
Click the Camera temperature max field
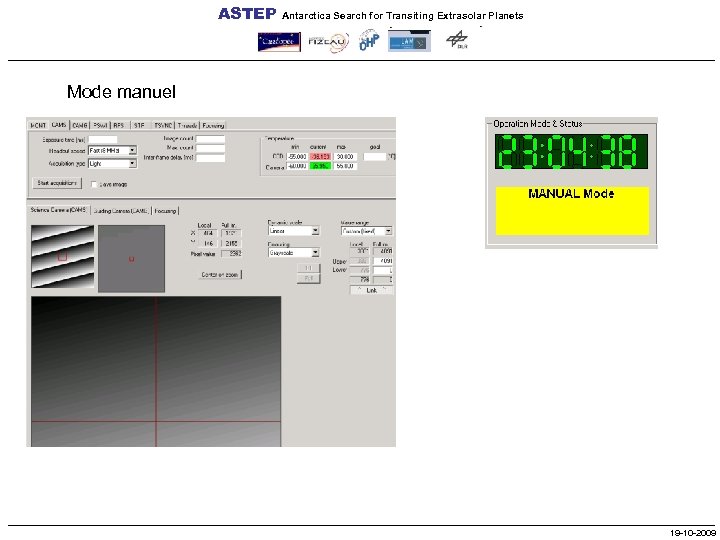(x=345, y=166)
